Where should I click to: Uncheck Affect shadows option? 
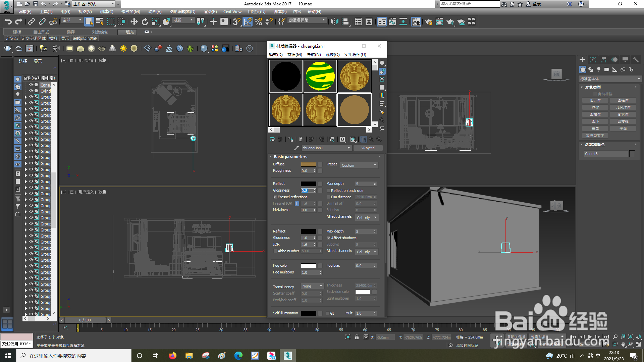pos(329,238)
